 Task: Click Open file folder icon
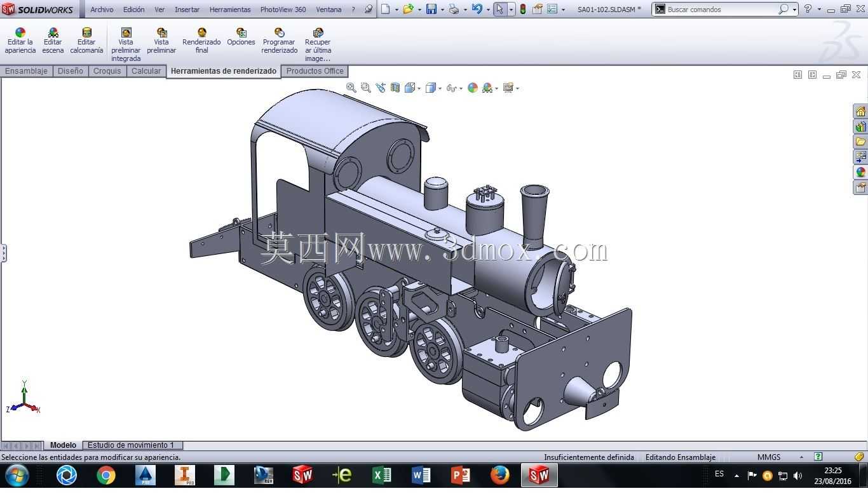408,9
